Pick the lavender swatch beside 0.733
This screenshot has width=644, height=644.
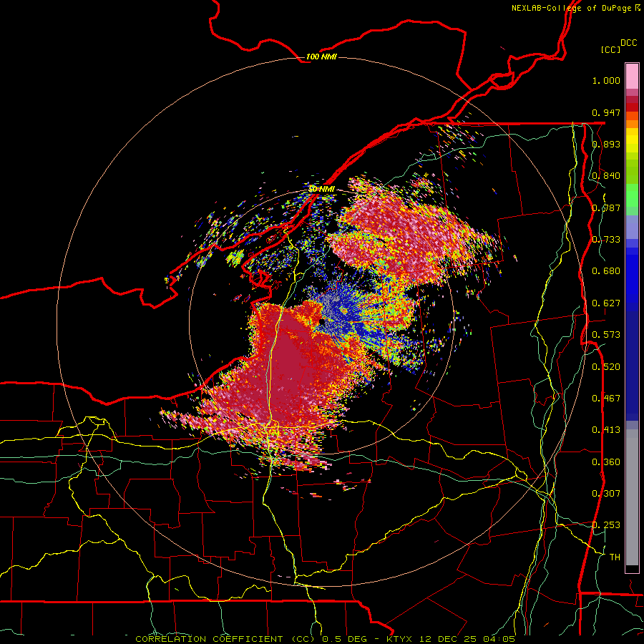632,228
